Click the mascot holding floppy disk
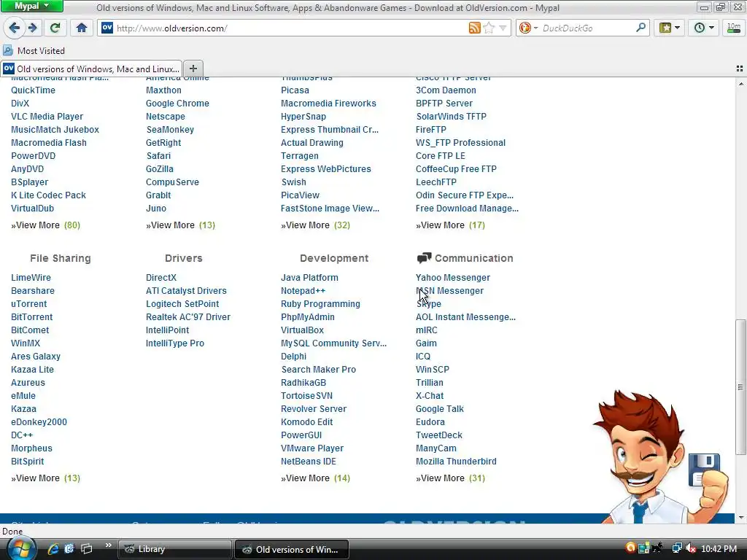Screen dimensions: 747x560 point(659,457)
